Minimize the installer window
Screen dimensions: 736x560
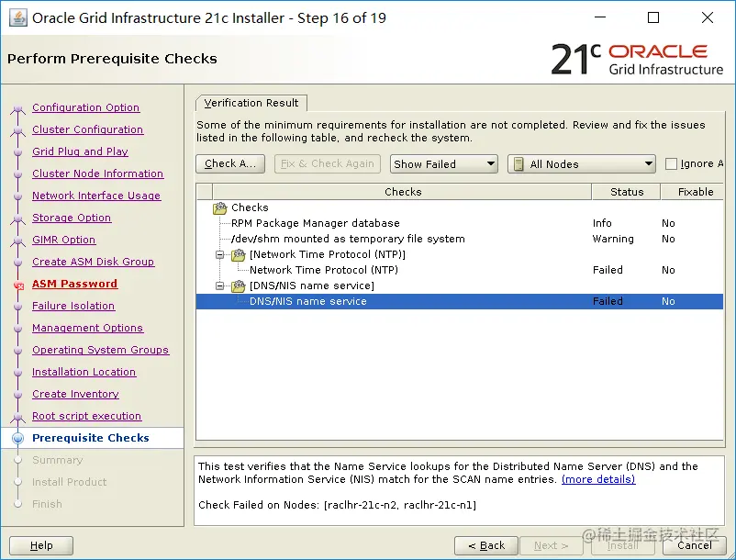[600, 17]
